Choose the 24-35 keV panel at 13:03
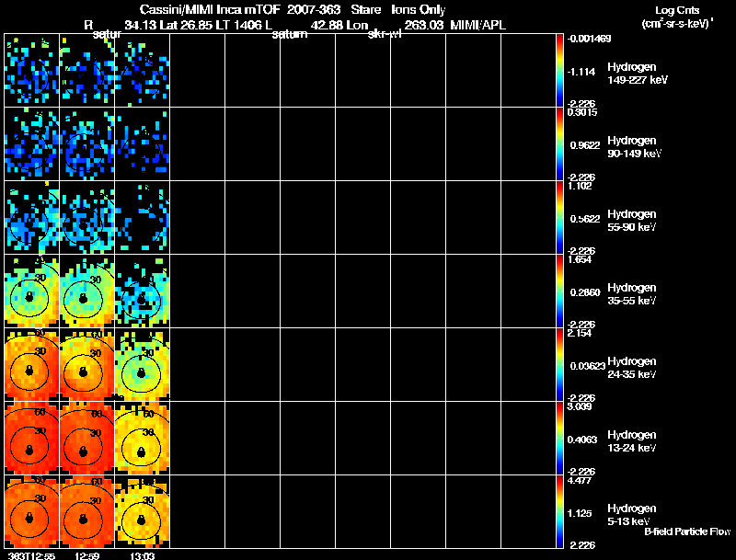The width and height of the screenshot is (736, 560). coord(143,365)
